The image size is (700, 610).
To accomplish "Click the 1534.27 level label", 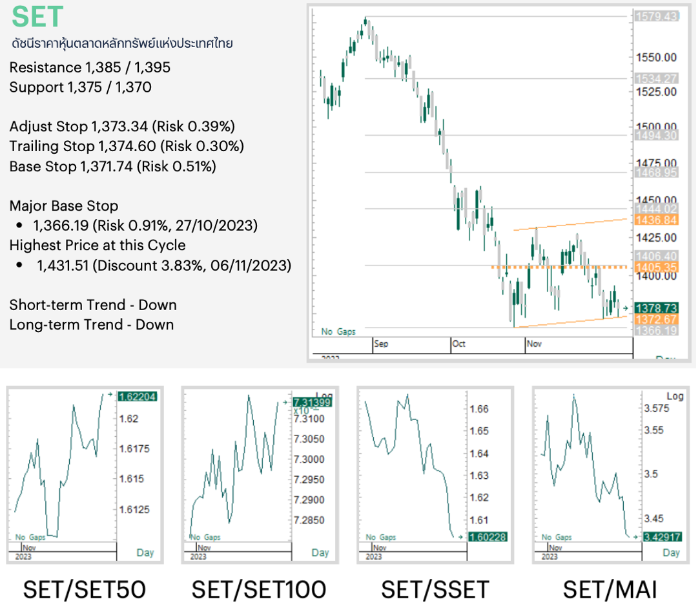I will (x=656, y=79).
